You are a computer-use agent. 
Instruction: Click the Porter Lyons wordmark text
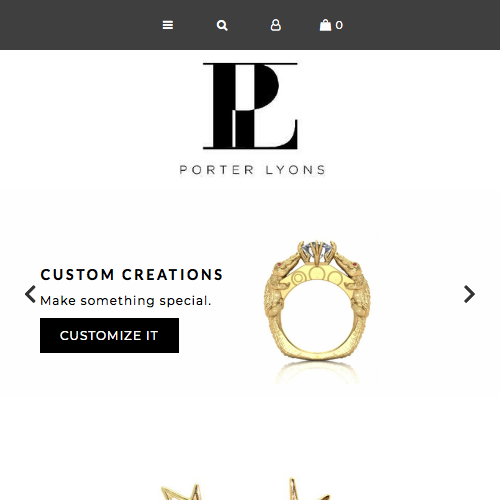[x=252, y=170]
